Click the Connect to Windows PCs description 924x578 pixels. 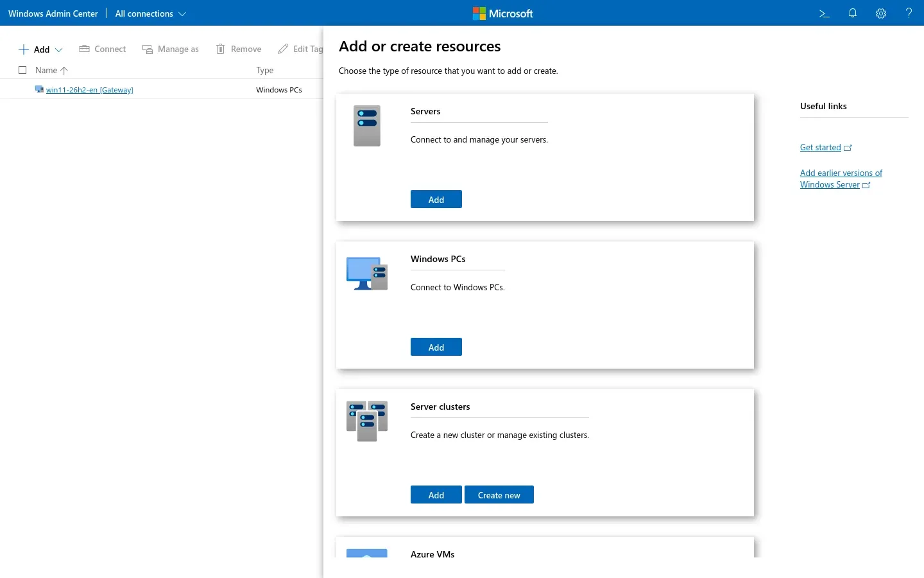458,287
